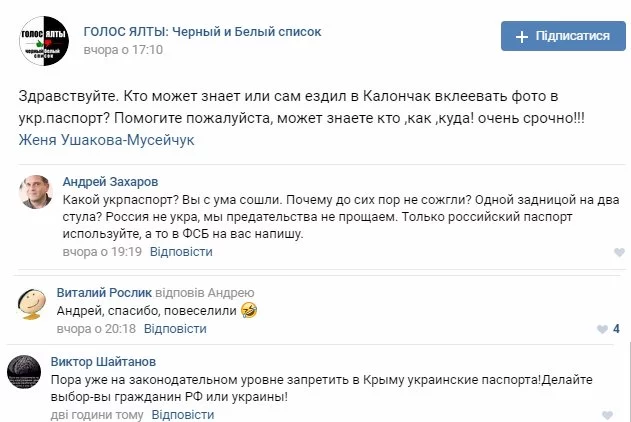Image resolution: width=631 pixels, height=422 pixels.
Task: Click comment time вчора о 19:19
Action: (100, 252)
